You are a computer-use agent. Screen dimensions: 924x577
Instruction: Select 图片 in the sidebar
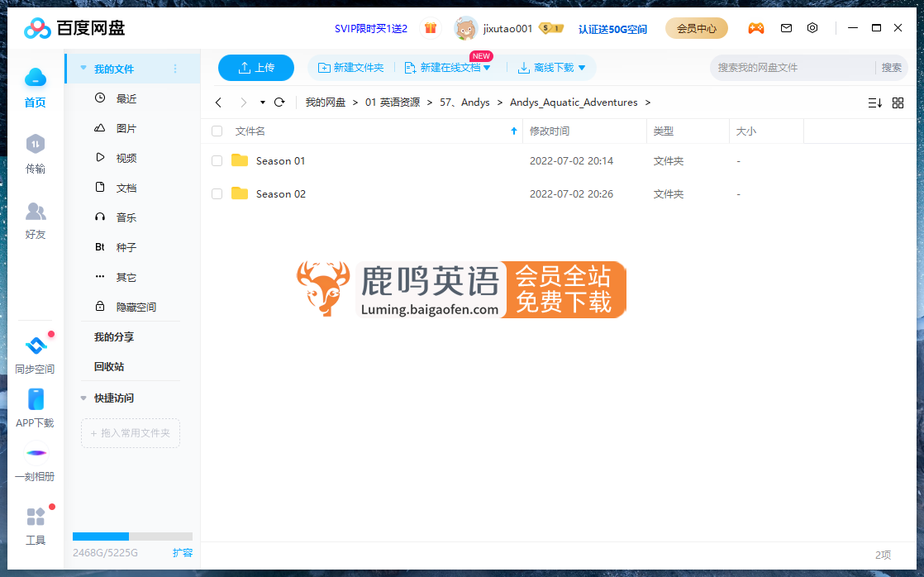click(126, 128)
